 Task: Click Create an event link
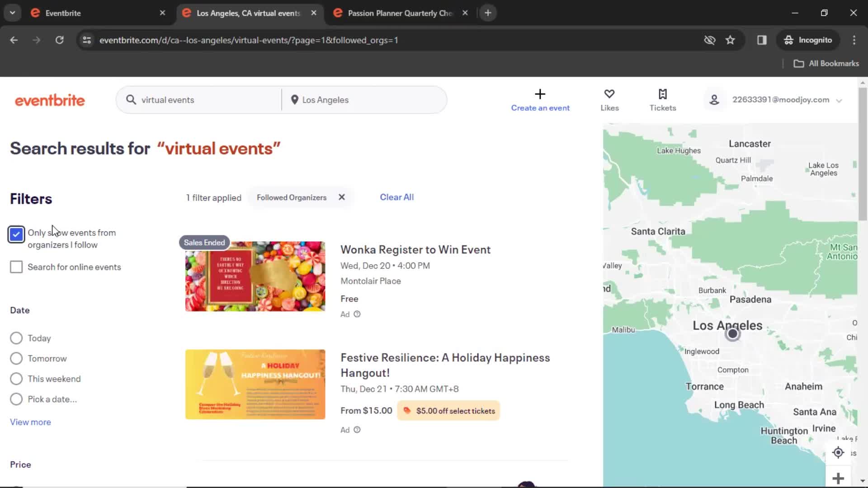click(540, 108)
